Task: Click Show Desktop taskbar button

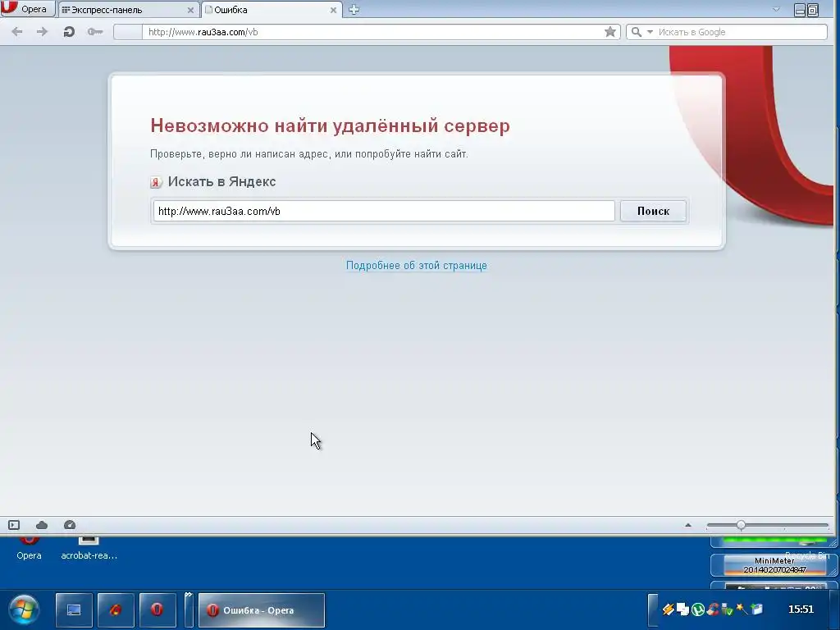Action: [x=74, y=609]
